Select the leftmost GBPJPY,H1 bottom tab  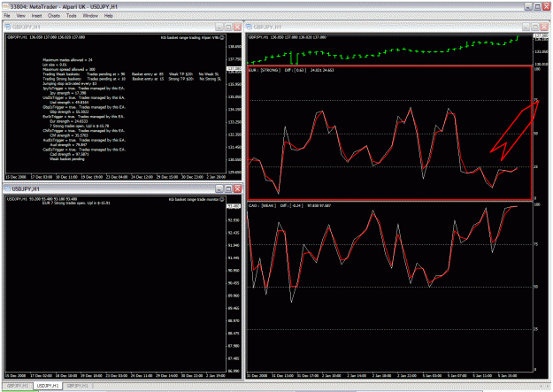pos(18,386)
